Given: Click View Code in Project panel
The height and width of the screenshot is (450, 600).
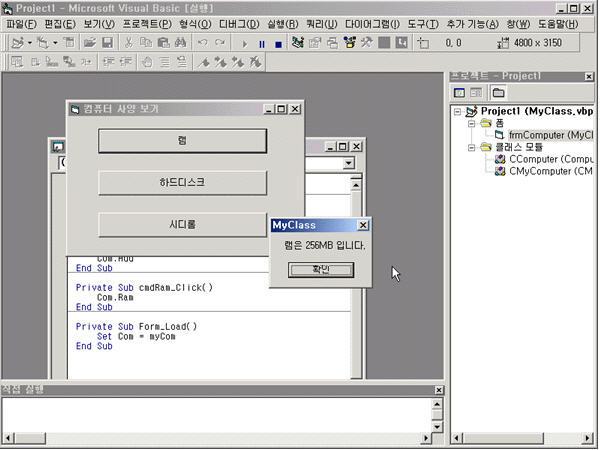Looking at the screenshot, I should click(x=459, y=93).
